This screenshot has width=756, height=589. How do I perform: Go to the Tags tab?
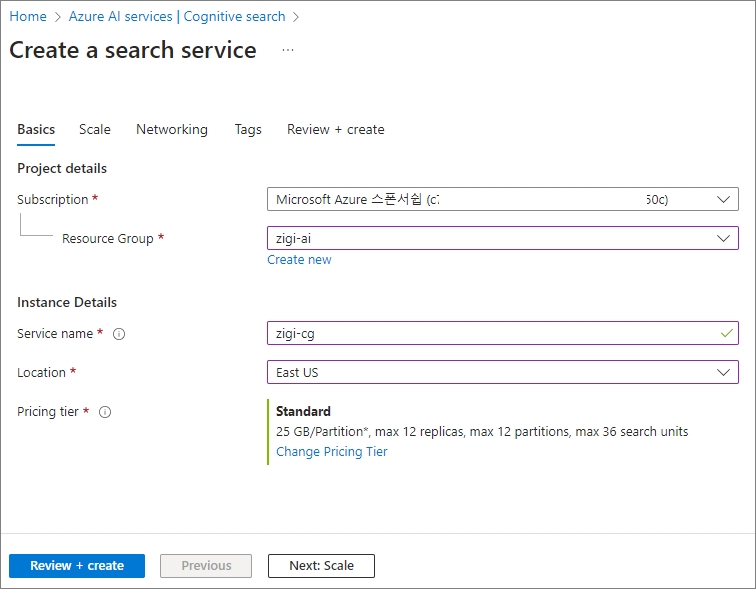pyautogui.click(x=248, y=129)
